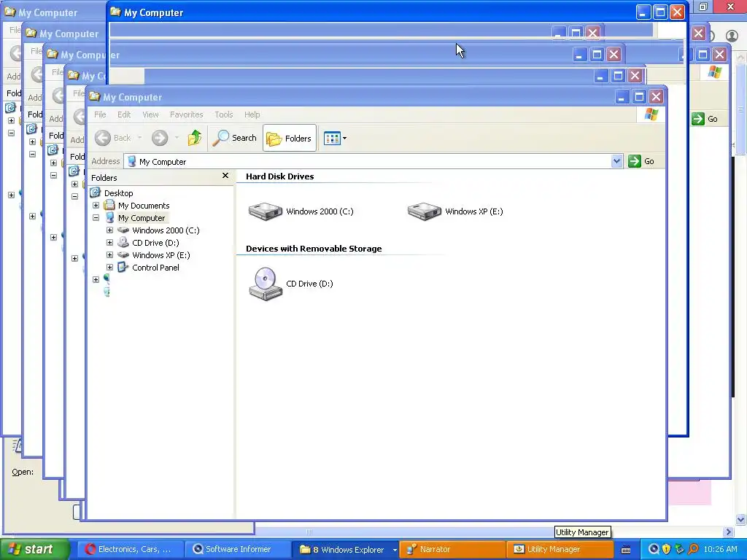Select Control Panel tree item

tap(155, 267)
